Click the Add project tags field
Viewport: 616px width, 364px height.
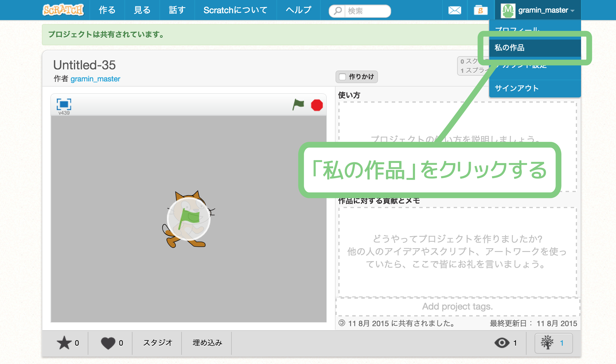[458, 306]
